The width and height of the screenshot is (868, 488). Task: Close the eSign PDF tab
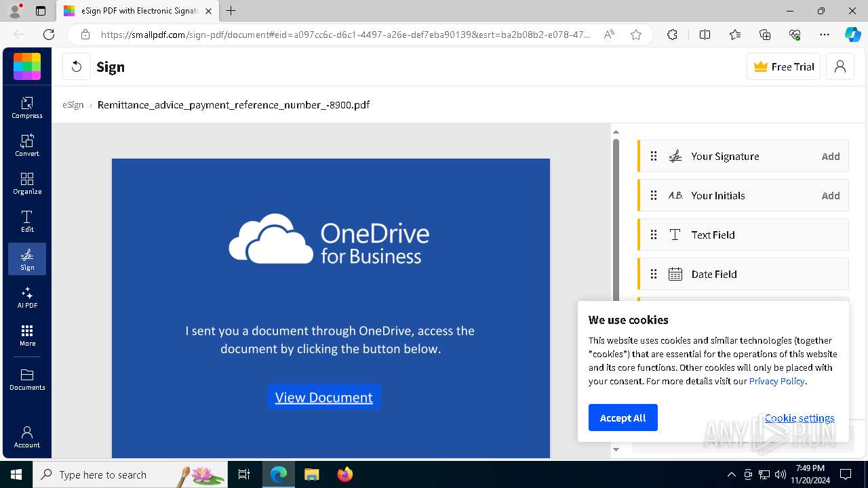point(208,11)
